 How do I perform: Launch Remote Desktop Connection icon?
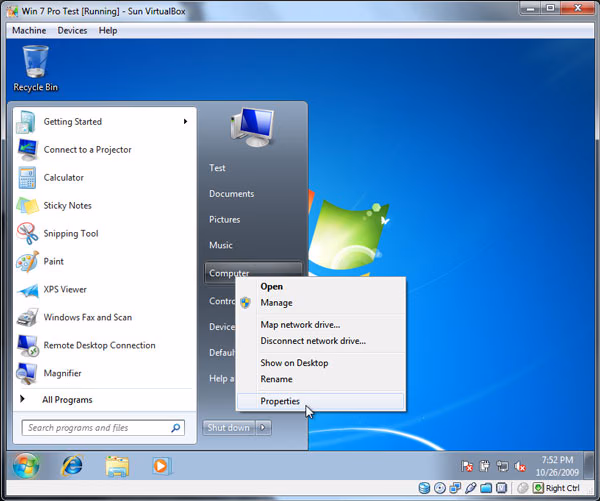point(27,345)
